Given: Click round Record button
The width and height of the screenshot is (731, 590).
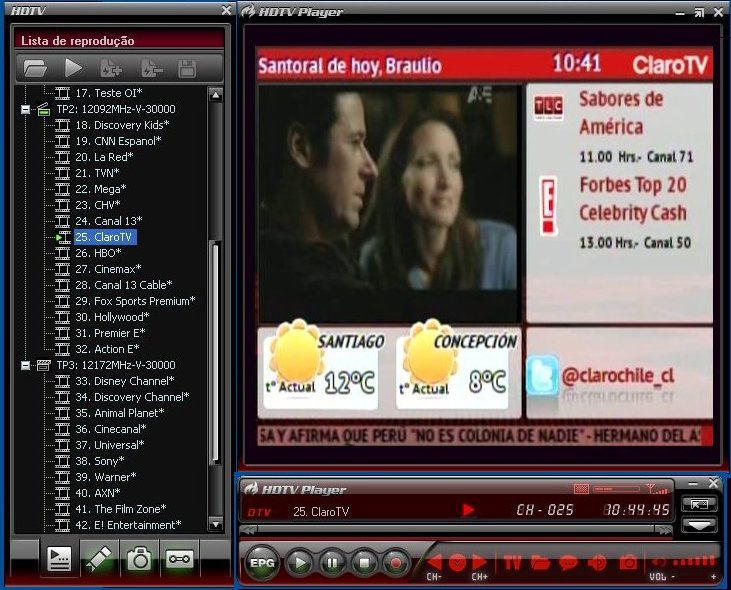Looking at the screenshot, I should click(x=396, y=563).
